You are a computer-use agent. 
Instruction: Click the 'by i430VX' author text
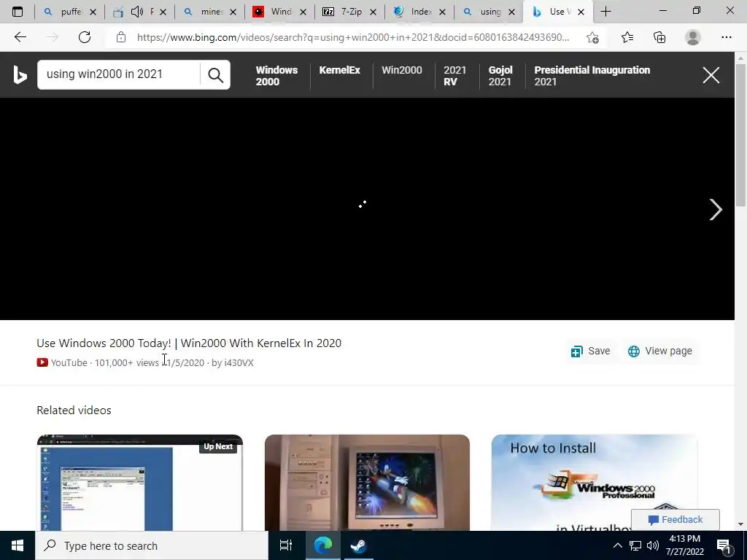[233, 362]
